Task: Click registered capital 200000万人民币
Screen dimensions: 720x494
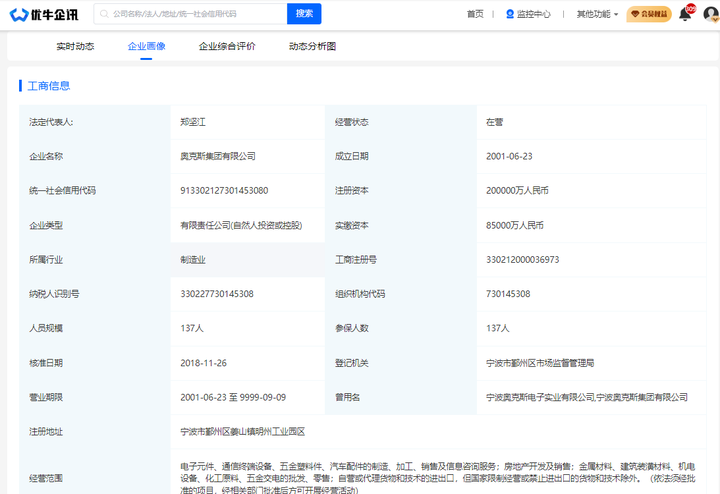Action: pyautogui.click(x=518, y=191)
